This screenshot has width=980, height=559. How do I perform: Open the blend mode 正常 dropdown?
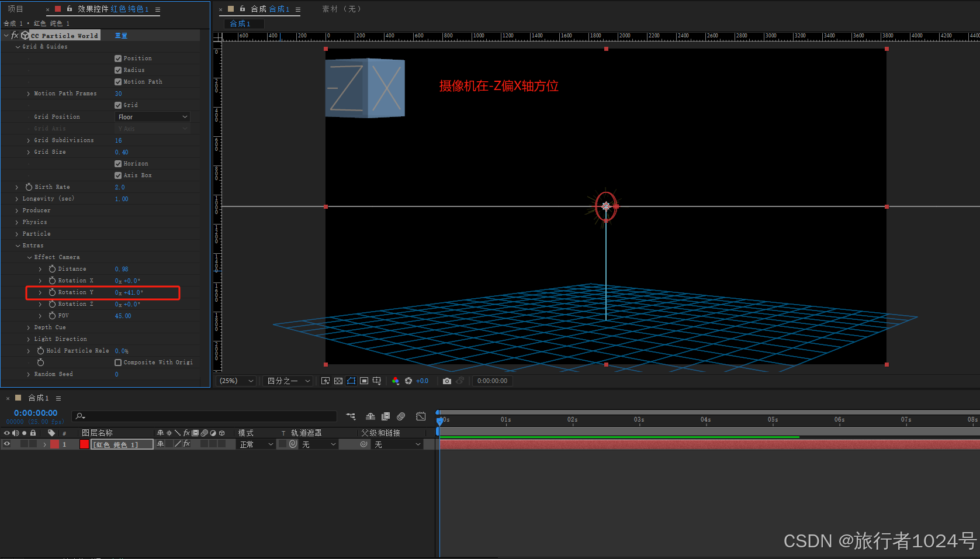tap(256, 444)
